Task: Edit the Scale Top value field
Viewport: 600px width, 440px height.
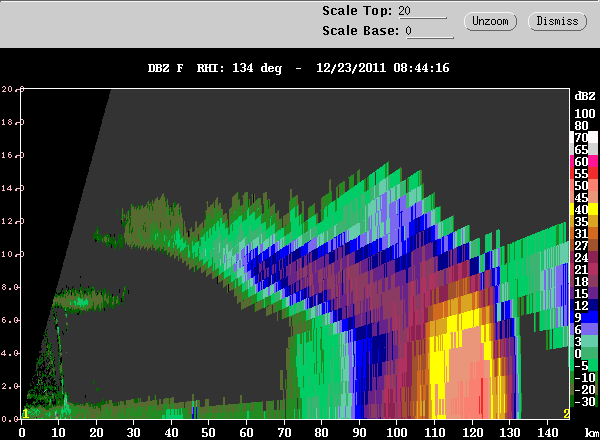Action: tap(422, 11)
